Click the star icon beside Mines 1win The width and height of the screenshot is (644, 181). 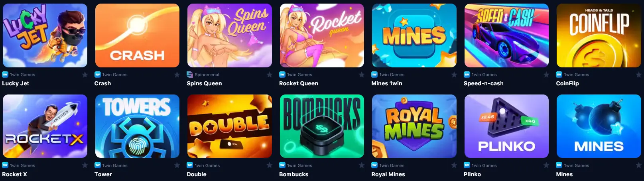coord(454,75)
